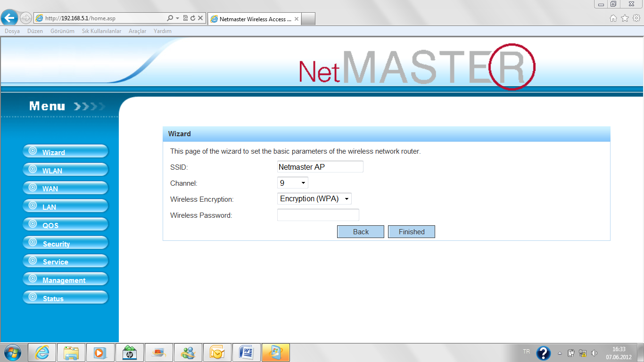This screenshot has height=362, width=644.
Task: Click the search magnifier in address bar
Action: [x=170, y=18]
